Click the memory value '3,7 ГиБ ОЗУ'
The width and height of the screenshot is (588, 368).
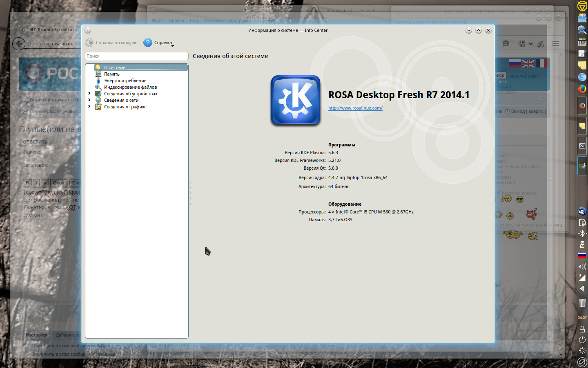tap(340, 220)
